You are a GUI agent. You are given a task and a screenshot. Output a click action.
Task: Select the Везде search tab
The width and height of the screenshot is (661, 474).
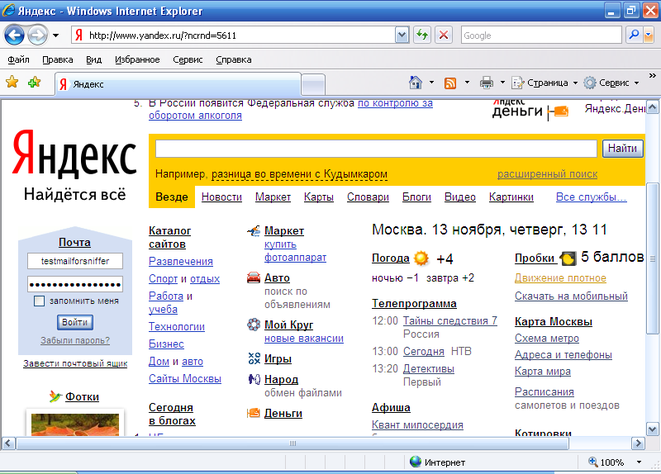click(172, 197)
